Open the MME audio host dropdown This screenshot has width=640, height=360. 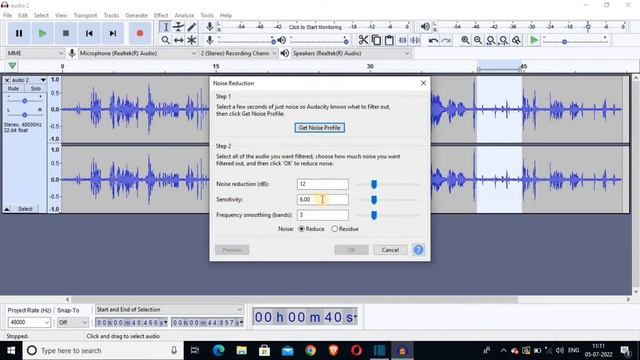coord(35,53)
